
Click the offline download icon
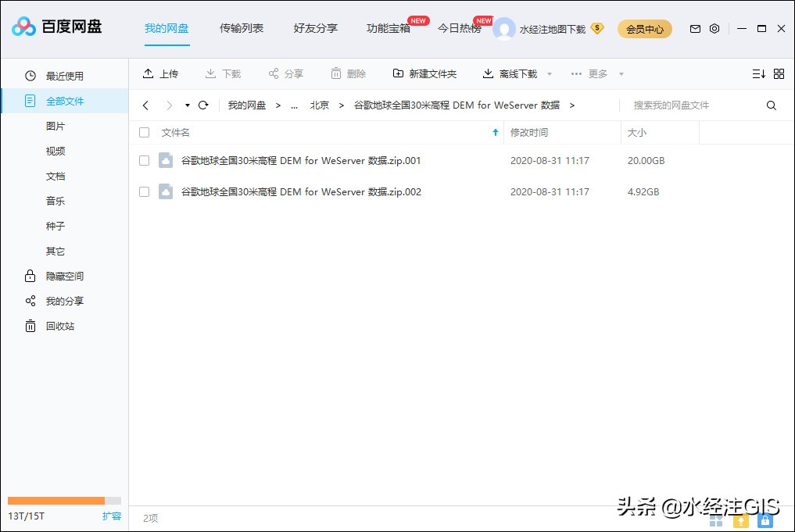coord(488,74)
